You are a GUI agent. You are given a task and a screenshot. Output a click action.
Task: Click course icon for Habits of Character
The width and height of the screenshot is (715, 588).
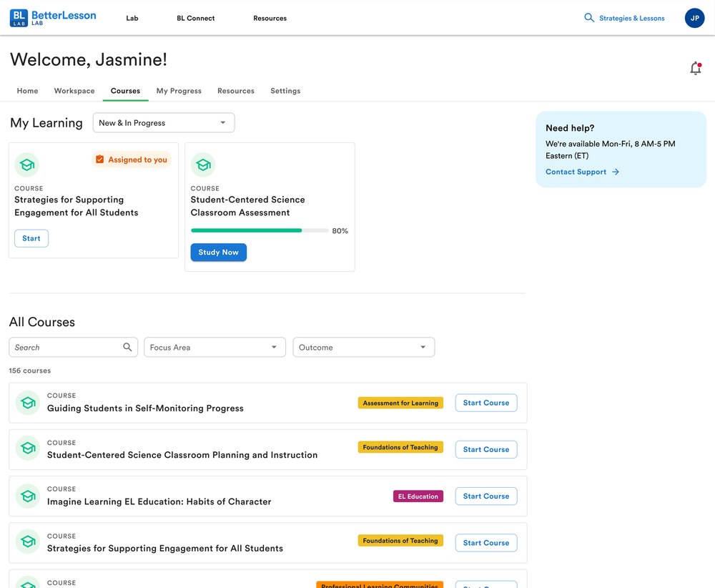coord(28,496)
